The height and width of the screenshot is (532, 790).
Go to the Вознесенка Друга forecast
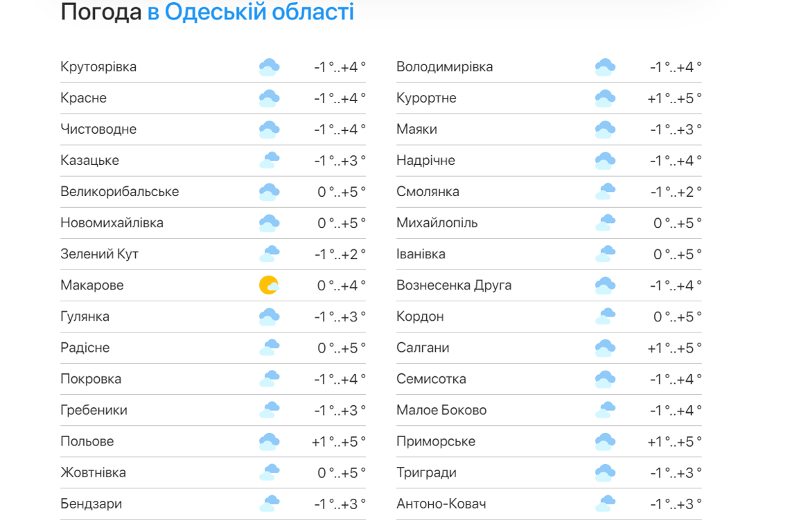coord(454,285)
